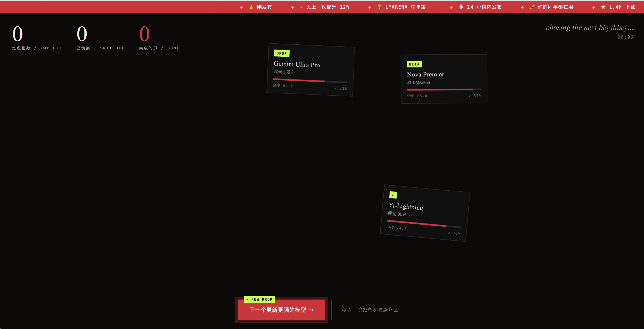
Task: Click the BETA badge on Nova Premier
Action: point(414,64)
